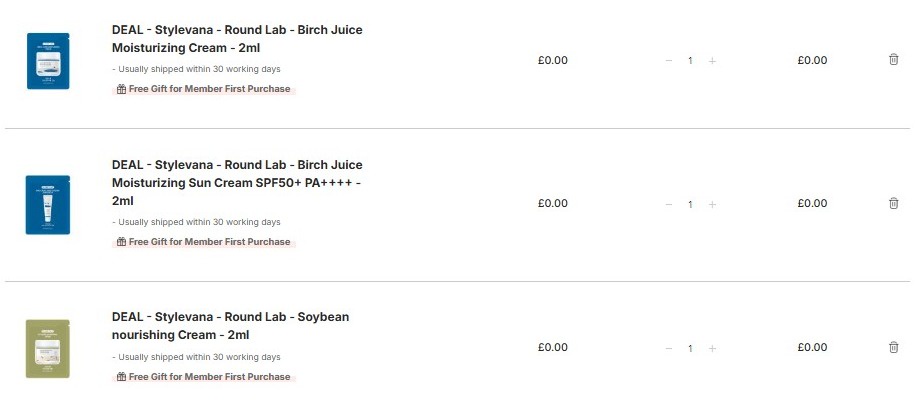Remove Birch Juice Sun Cream with trash icon

tap(893, 203)
